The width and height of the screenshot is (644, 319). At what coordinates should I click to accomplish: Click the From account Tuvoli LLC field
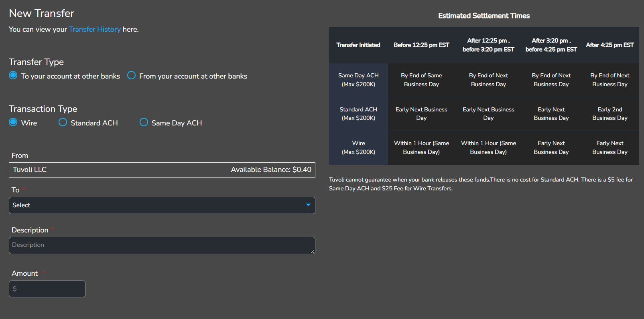pyautogui.click(x=120, y=170)
